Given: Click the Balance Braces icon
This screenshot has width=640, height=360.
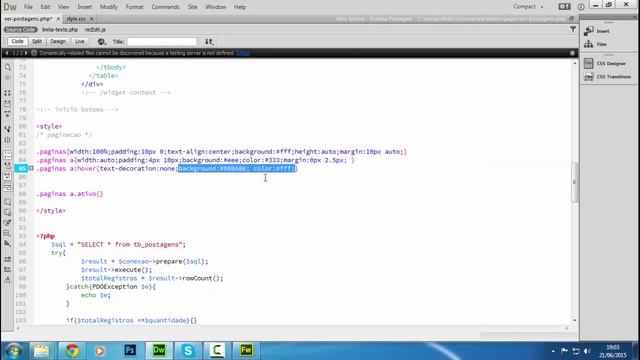Looking at the screenshot, I should pos(7,140).
